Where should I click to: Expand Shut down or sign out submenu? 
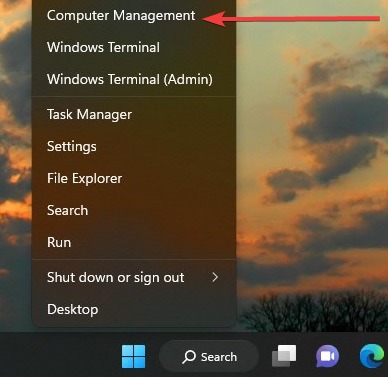tap(134, 277)
